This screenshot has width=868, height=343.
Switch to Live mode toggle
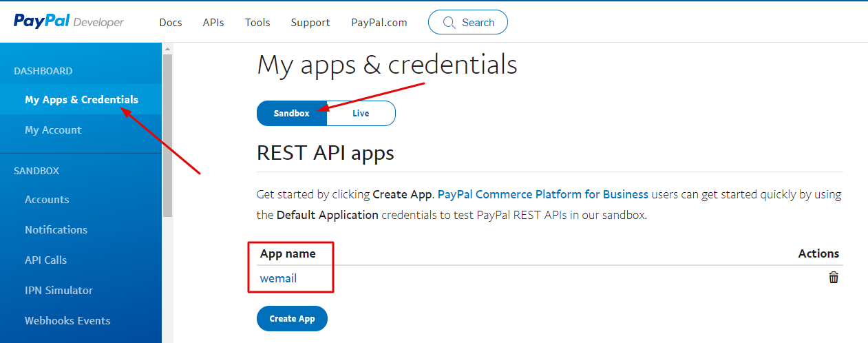click(361, 114)
